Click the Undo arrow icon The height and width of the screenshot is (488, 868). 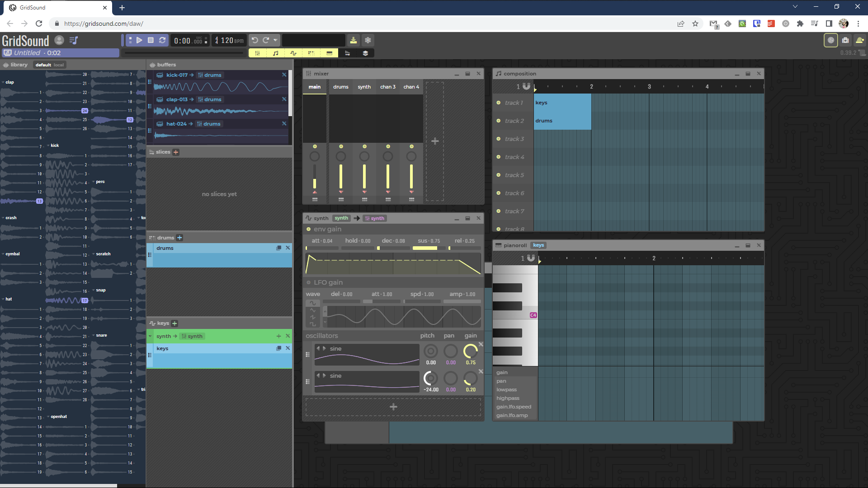point(255,40)
